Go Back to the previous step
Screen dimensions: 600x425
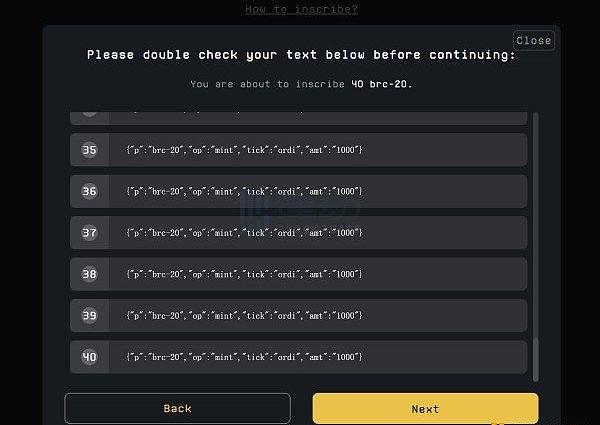coord(178,409)
